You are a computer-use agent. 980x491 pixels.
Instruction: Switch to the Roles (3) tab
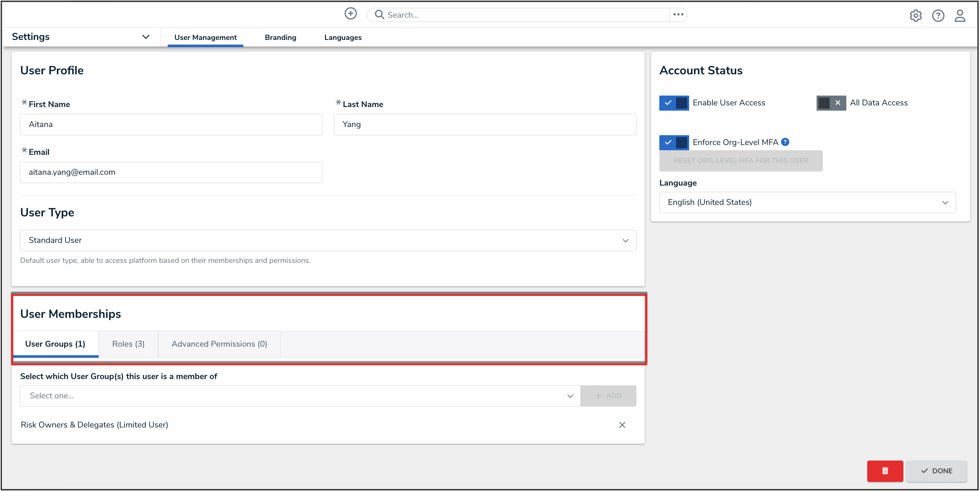[x=128, y=344]
